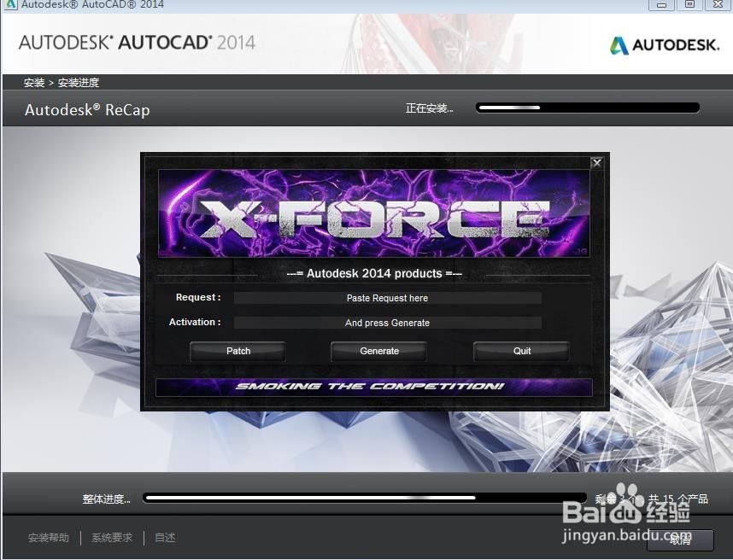Click the maximize icon on the title bar
Viewport: 733px width, 560px height.
(688, 5)
